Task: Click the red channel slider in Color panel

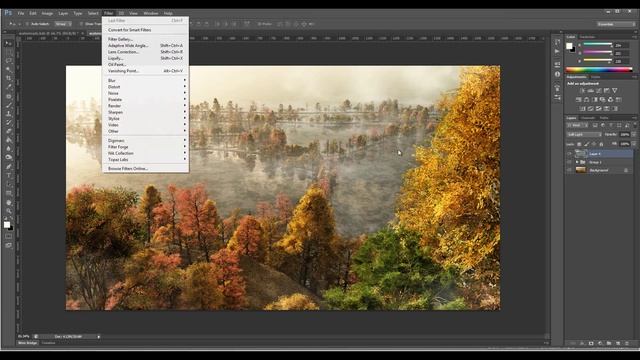Action: [x=598, y=44]
